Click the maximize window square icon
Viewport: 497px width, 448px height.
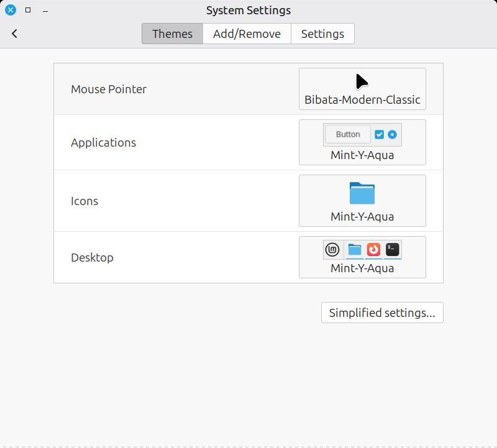tap(28, 11)
